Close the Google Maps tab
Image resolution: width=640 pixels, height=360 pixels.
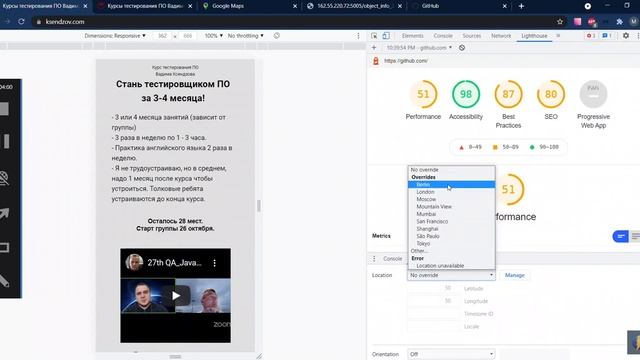point(295,6)
